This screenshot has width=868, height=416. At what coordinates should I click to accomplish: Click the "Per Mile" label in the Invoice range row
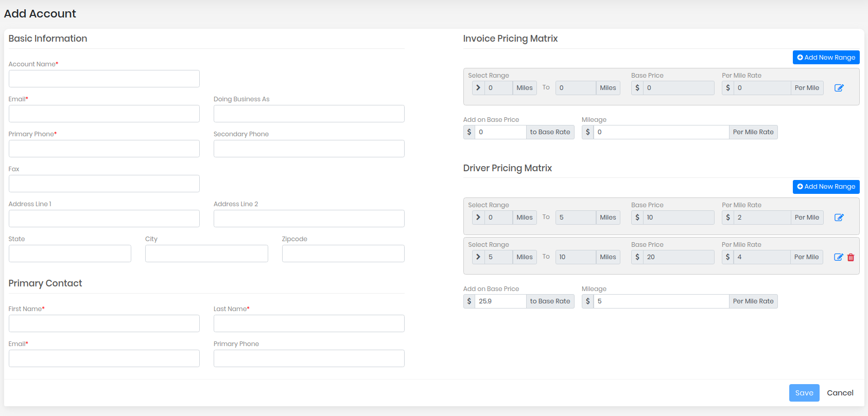click(807, 88)
